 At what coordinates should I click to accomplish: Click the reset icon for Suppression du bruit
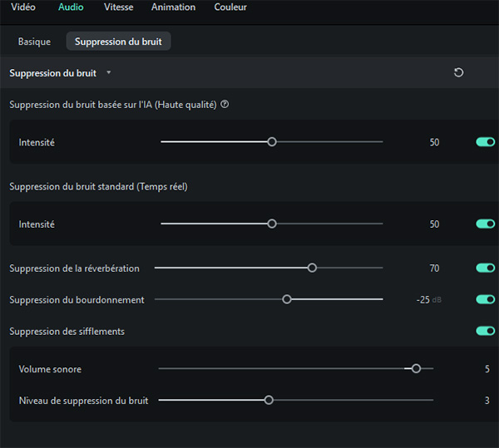point(458,73)
